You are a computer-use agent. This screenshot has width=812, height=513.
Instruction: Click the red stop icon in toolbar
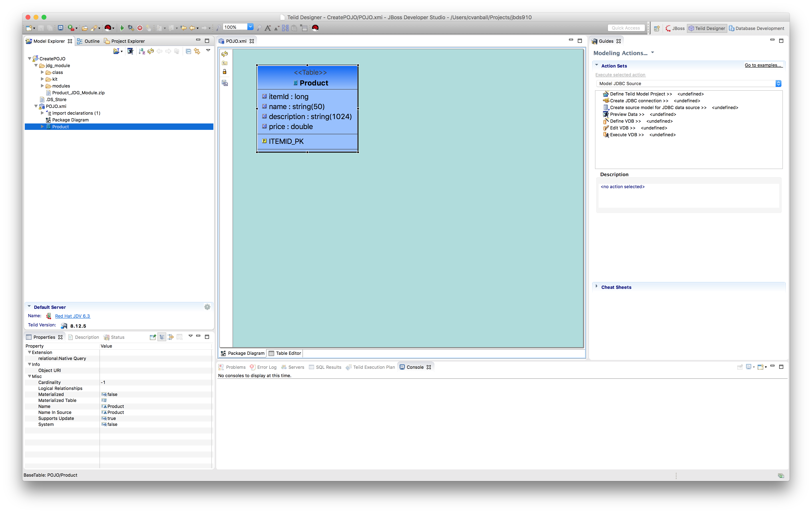coord(140,28)
